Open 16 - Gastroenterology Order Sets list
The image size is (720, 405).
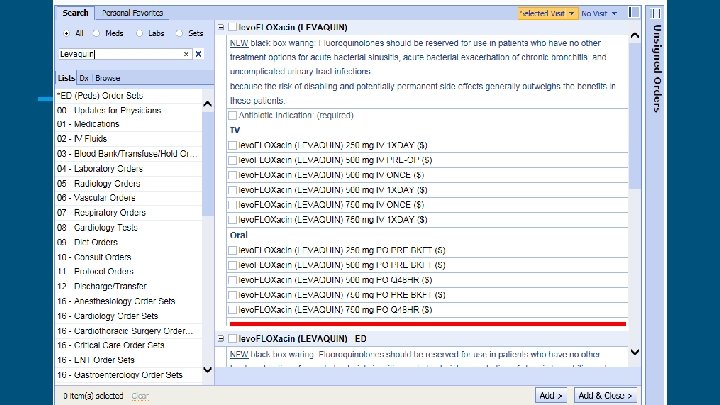pyautogui.click(x=129, y=375)
